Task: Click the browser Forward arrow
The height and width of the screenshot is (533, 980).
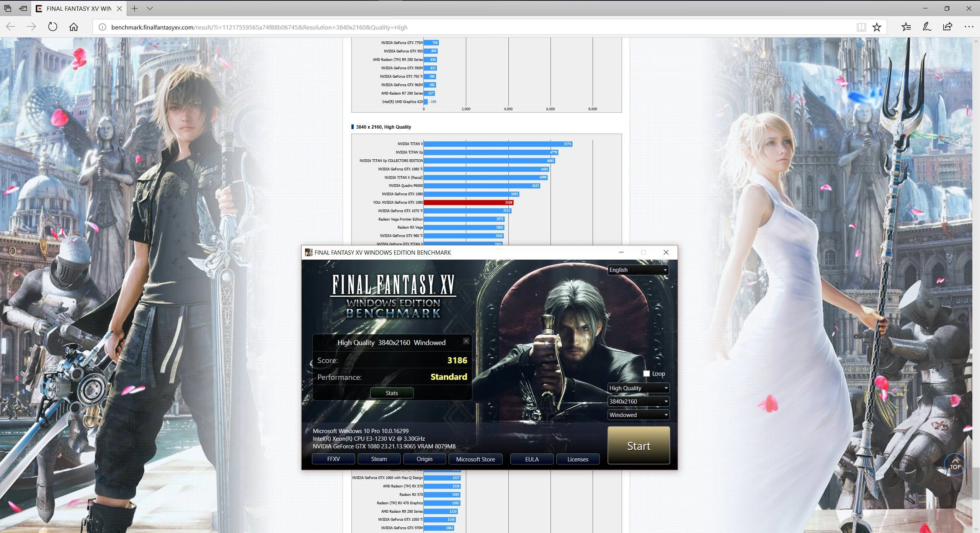Action: pos(31,27)
